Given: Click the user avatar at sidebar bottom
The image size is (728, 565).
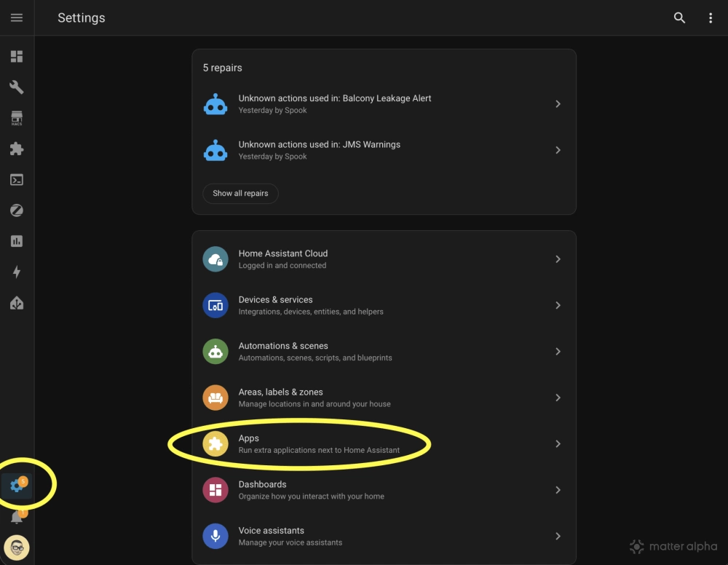Looking at the screenshot, I should (x=17, y=548).
